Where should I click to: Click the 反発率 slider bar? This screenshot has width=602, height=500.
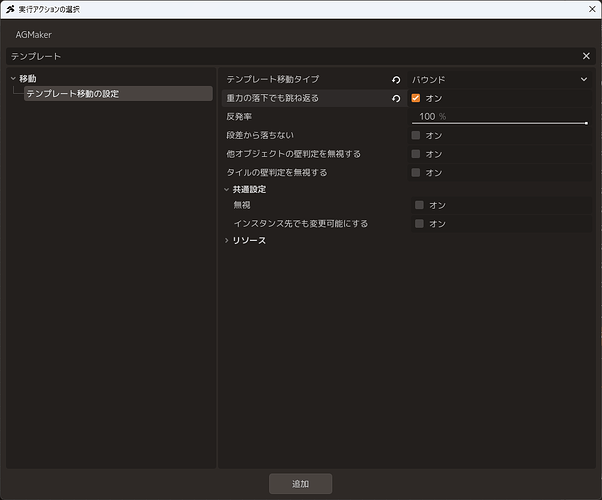click(x=499, y=123)
